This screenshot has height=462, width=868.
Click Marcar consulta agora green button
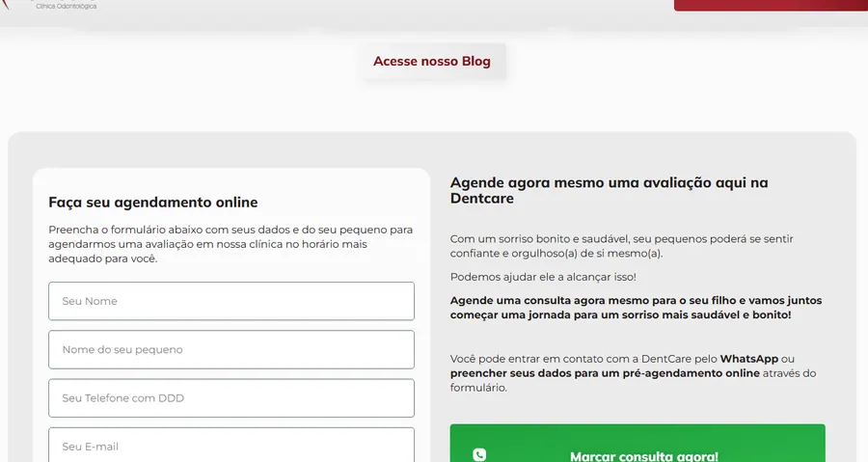pos(637,444)
